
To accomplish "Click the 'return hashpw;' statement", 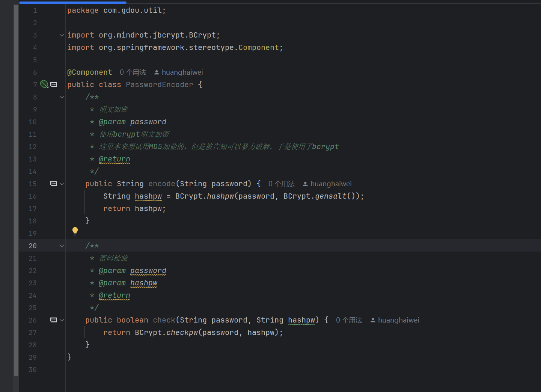I will pos(135,208).
